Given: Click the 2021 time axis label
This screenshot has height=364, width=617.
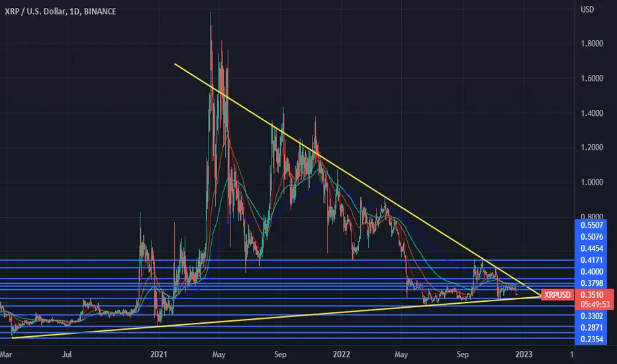Looking at the screenshot, I should tap(159, 355).
